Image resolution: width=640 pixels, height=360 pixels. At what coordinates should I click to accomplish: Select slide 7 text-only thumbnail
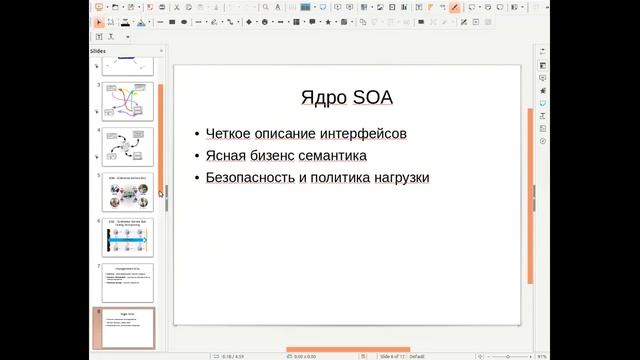pos(128,282)
